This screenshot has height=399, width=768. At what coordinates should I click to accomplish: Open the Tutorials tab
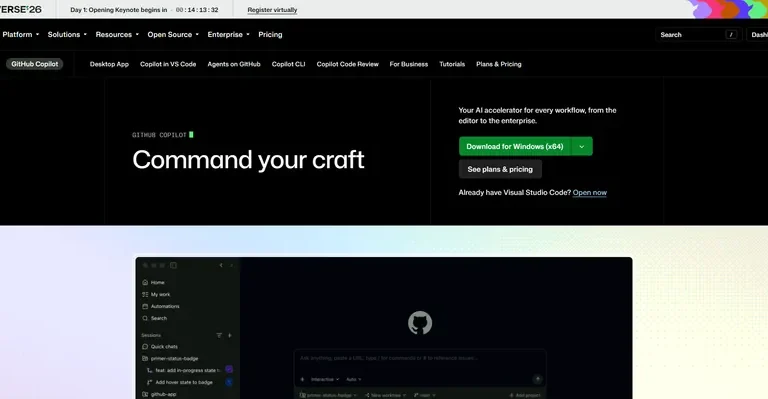pos(452,64)
